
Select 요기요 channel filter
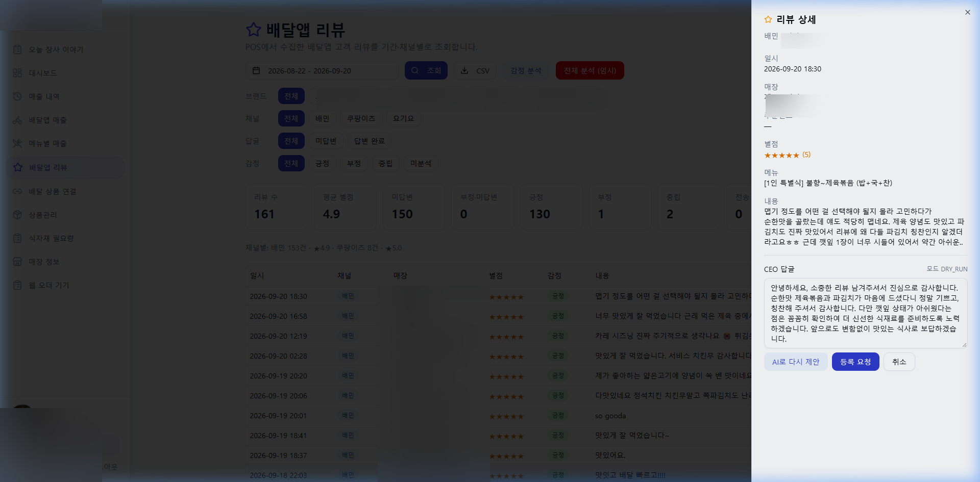click(x=403, y=118)
